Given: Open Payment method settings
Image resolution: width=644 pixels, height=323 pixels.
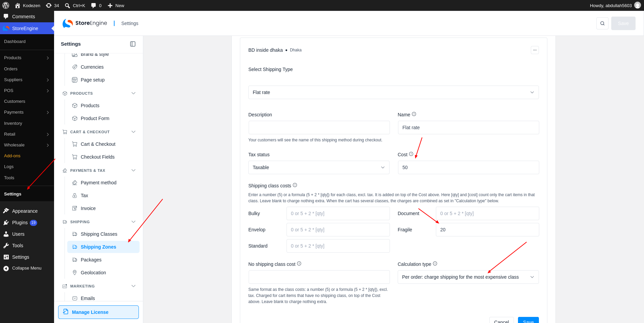Looking at the screenshot, I should pos(103,183).
